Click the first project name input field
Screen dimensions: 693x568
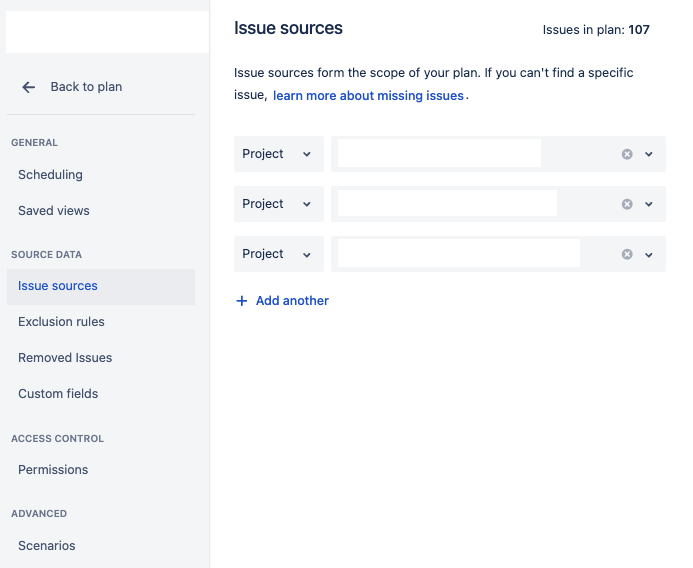tap(439, 153)
